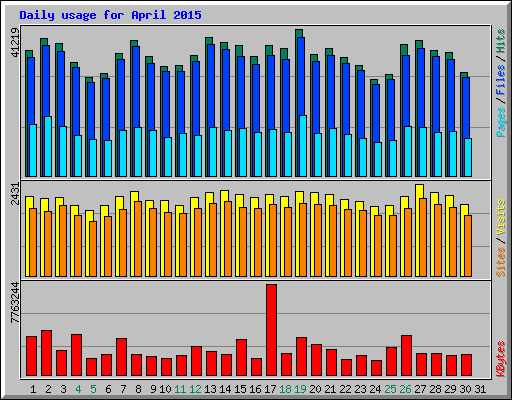512x400 pixels.
Task: Select weekend day 26 label
Action: coord(405,389)
